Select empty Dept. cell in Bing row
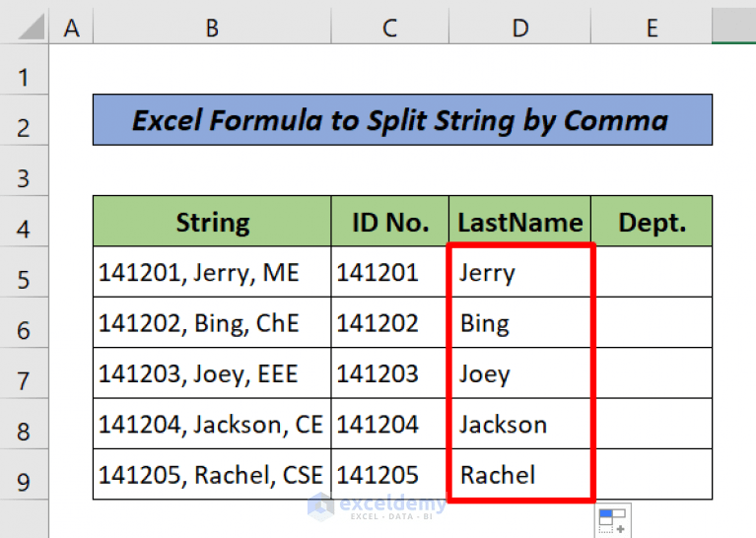 pyautogui.click(x=652, y=322)
